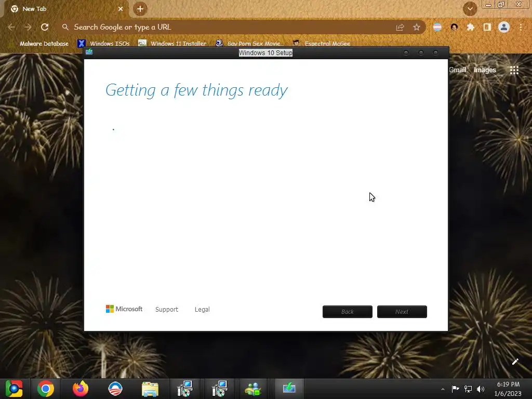Select the New Tab browser tab
The height and width of the screenshot is (399, 532).
coord(64,9)
